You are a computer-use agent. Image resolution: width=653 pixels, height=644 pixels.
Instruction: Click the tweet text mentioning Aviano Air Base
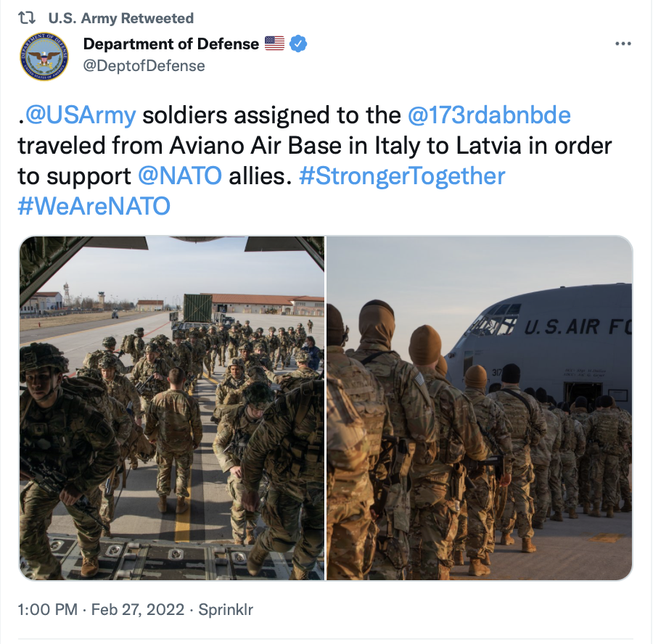click(255, 146)
